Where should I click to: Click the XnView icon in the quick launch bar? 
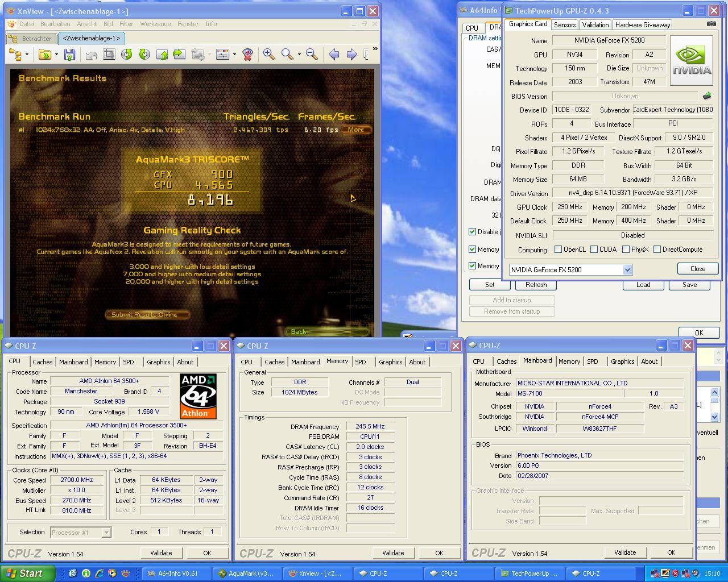pos(126,573)
